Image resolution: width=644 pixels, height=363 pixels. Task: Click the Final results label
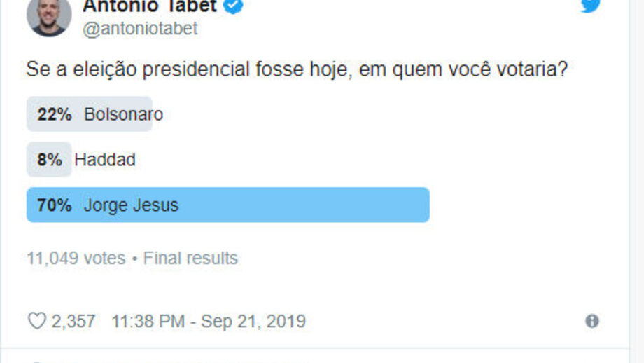(190, 258)
